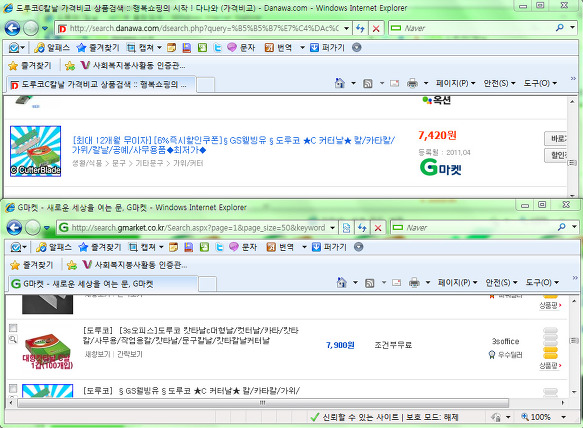Click the Cutter Blade product thumbnail in Danawa
Image resolution: width=583 pixels, height=428 pixels.
coord(36,151)
